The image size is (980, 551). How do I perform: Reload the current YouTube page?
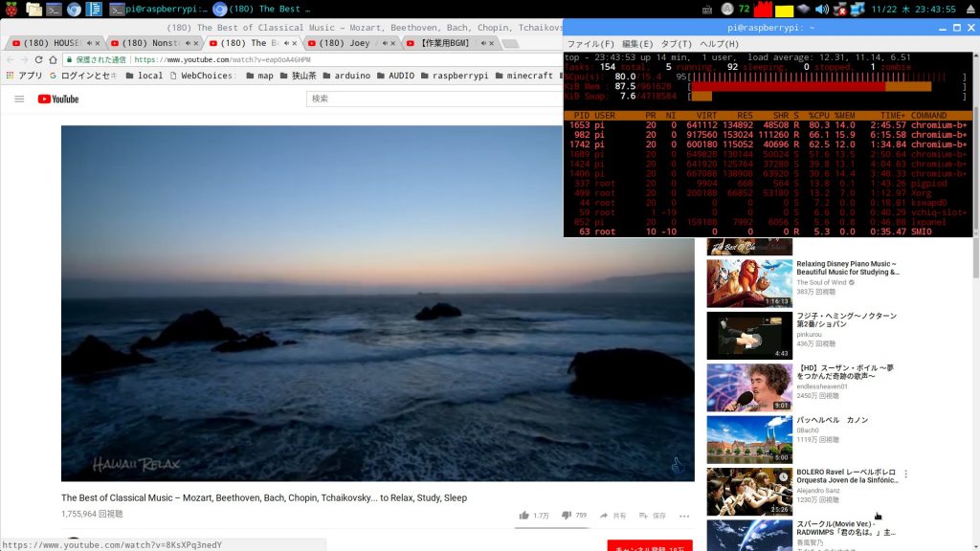point(38,59)
